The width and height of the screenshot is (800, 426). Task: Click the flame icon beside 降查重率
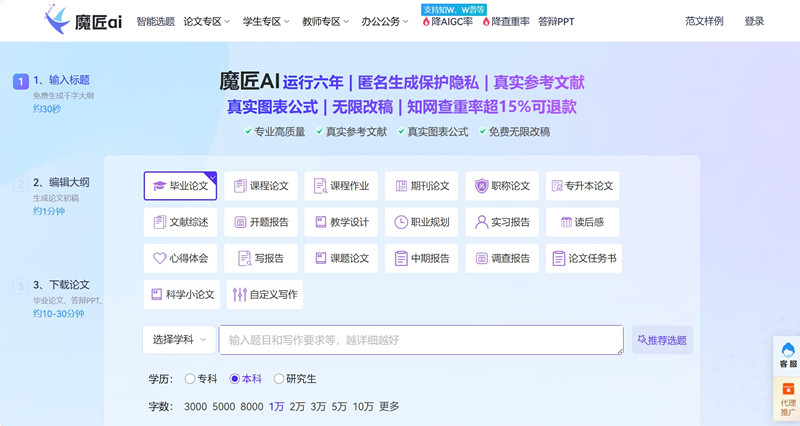click(x=486, y=21)
